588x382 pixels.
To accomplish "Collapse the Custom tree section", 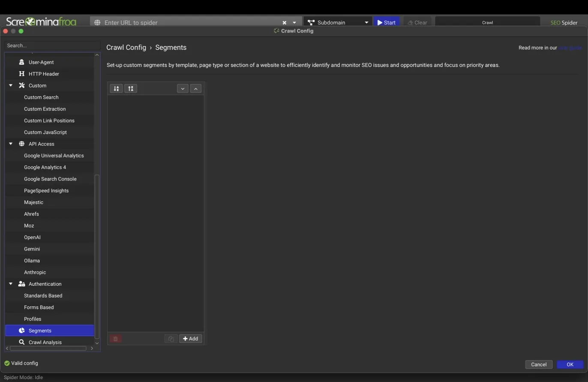I will pyautogui.click(x=11, y=85).
